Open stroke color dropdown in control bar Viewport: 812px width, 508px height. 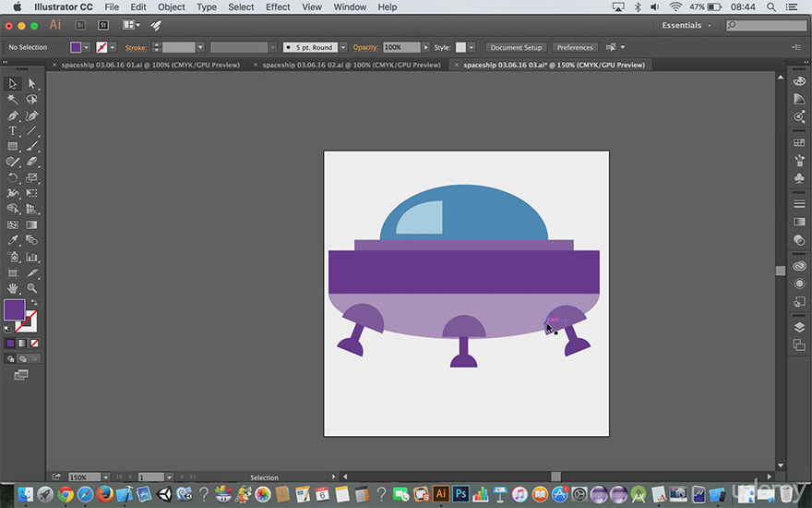click(x=113, y=47)
